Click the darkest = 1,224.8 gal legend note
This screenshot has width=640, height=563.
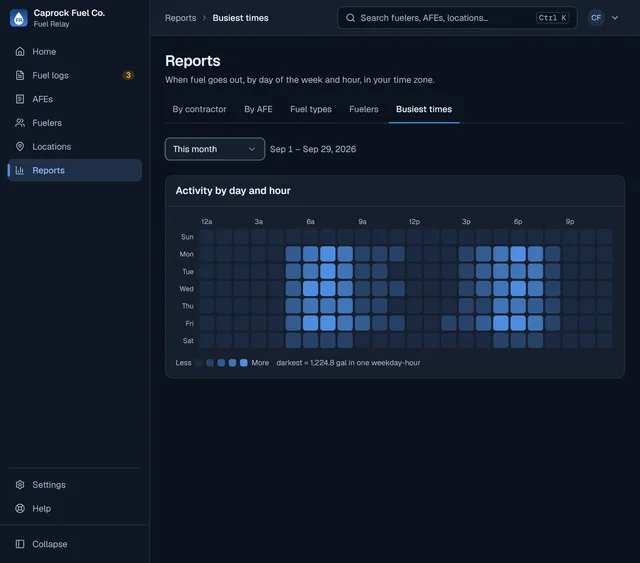348,363
